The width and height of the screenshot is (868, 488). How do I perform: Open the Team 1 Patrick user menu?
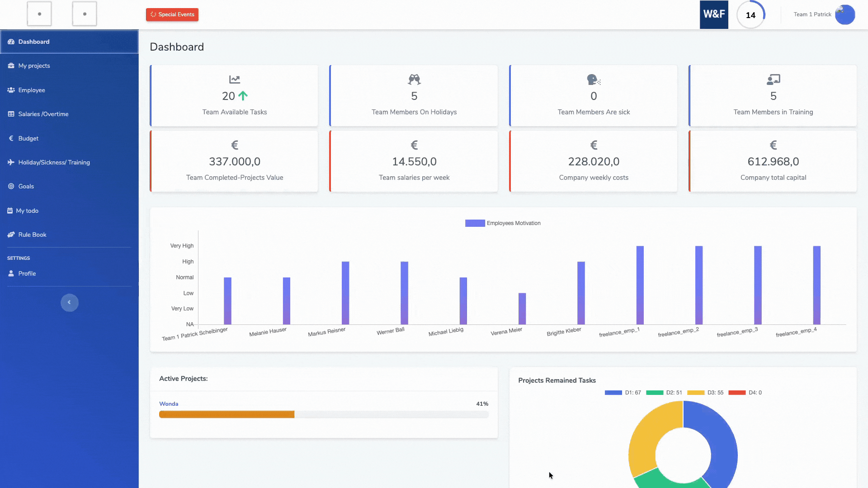812,14
